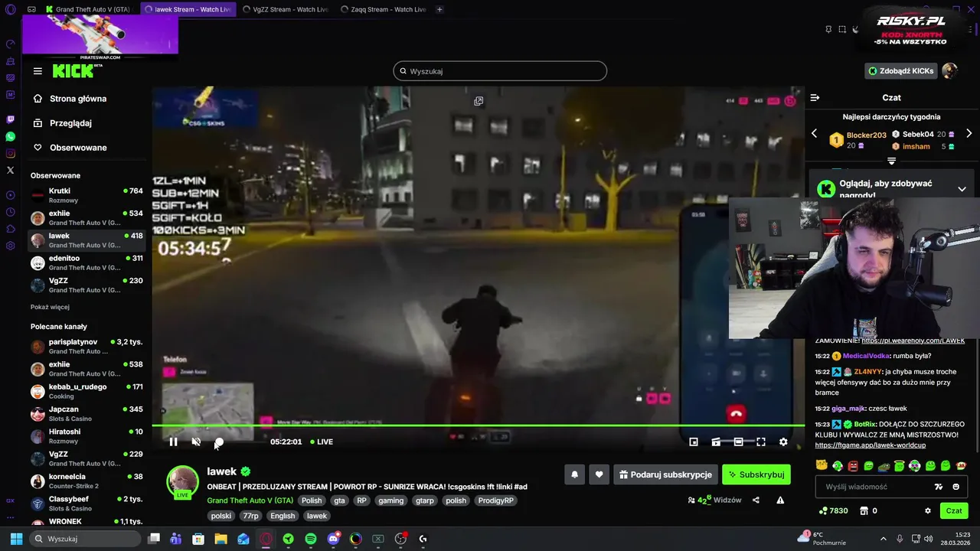980x551 pixels.
Task: Expand followed list with Pokaż więcej
Action: click(x=50, y=307)
